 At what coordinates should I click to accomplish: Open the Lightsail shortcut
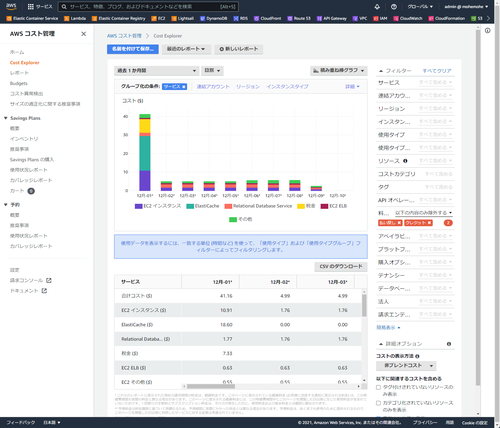183,18
